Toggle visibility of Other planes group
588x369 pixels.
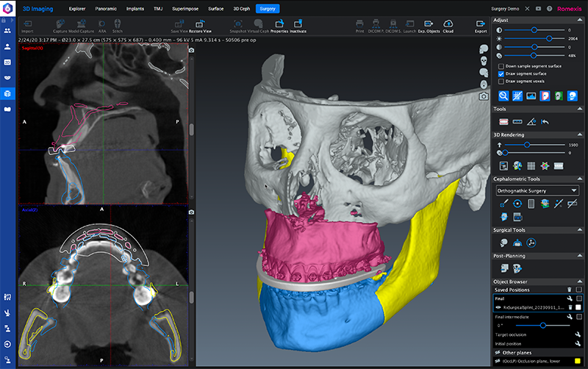tap(498, 353)
